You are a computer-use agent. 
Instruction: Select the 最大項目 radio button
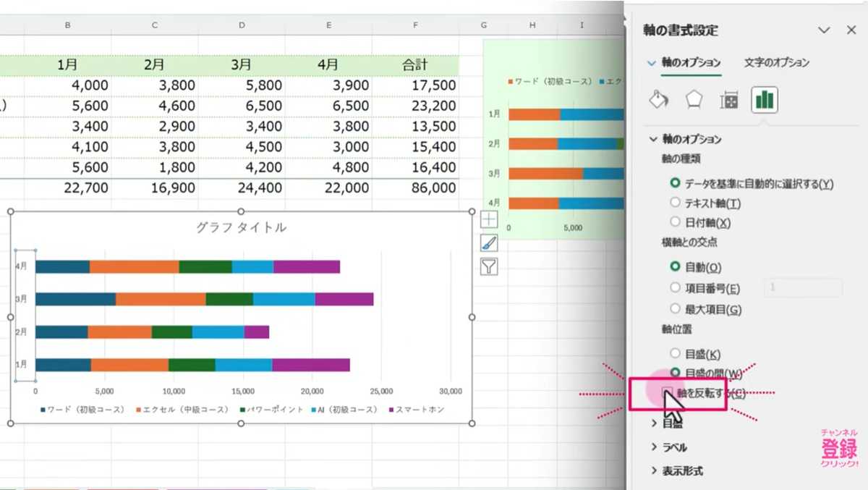[x=674, y=308]
